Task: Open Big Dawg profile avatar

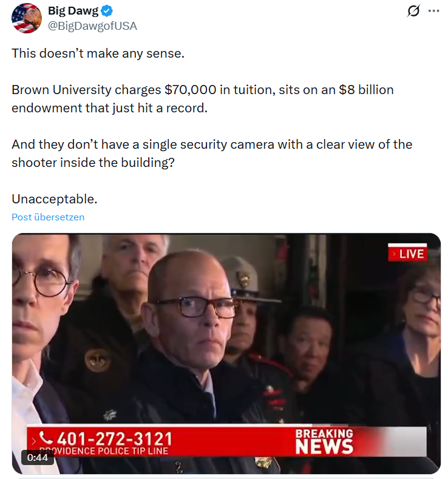Action: [x=27, y=18]
